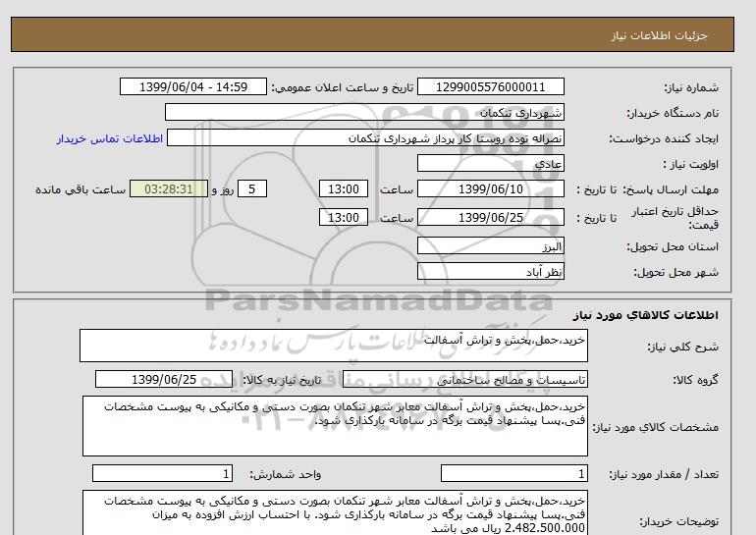Click the text ساعت باقی مانده
Image resolution: width=756 pixels, height=535 pixels.
pyautogui.click(x=81, y=189)
